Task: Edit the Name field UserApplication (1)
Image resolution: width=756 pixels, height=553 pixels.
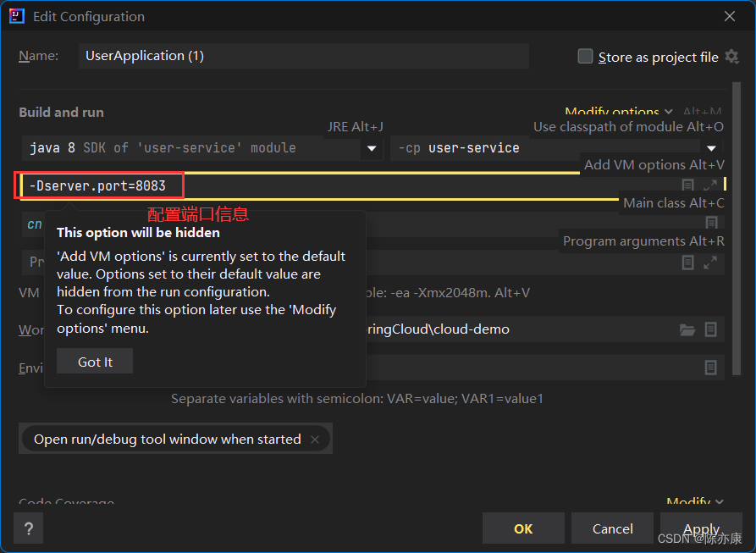Action: click(304, 56)
